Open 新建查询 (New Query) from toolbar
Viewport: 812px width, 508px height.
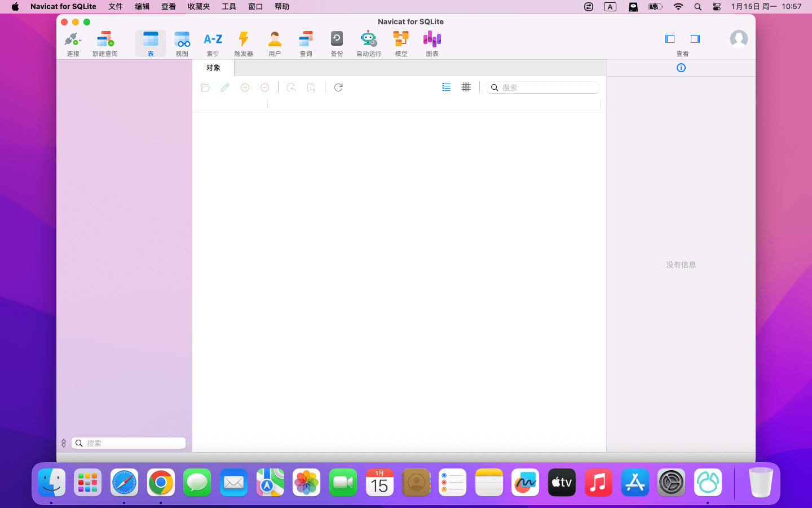click(105, 43)
